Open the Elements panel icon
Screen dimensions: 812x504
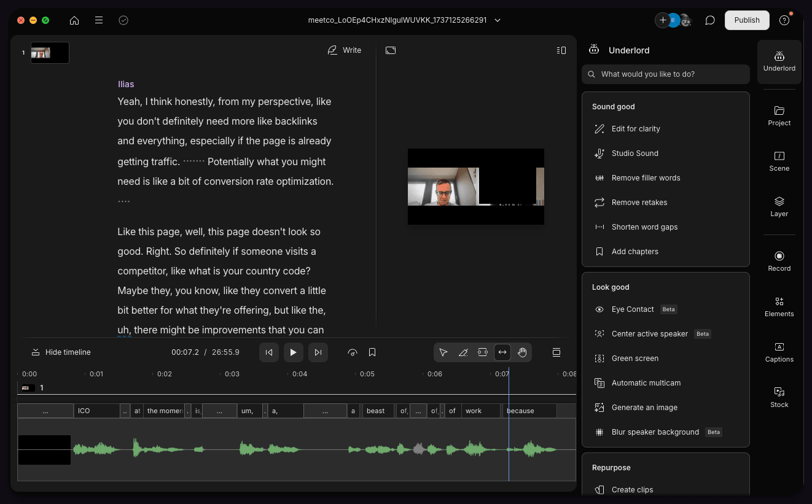pyautogui.click(x=779, y=306)
